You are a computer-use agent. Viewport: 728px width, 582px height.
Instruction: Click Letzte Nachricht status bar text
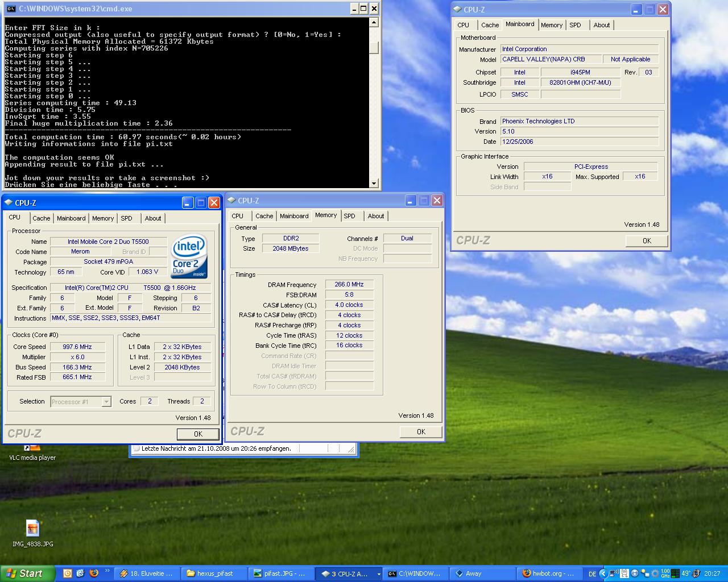pos(216,448)
